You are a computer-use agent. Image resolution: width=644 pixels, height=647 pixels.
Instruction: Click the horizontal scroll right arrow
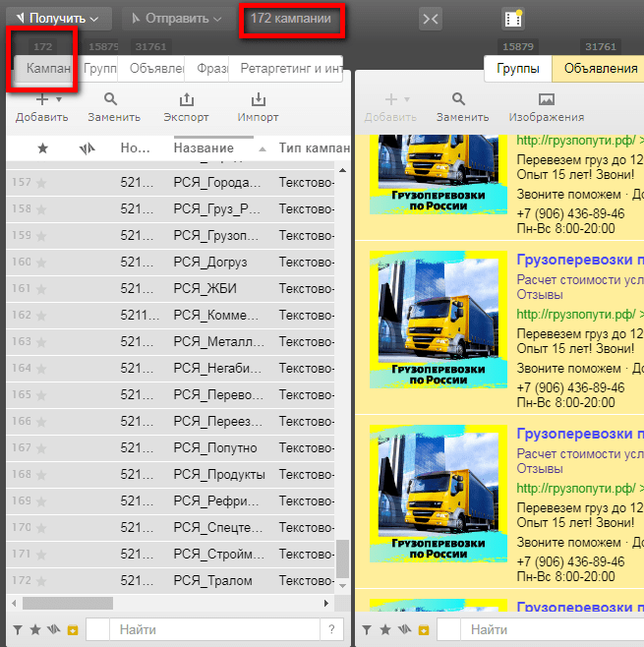326,604
